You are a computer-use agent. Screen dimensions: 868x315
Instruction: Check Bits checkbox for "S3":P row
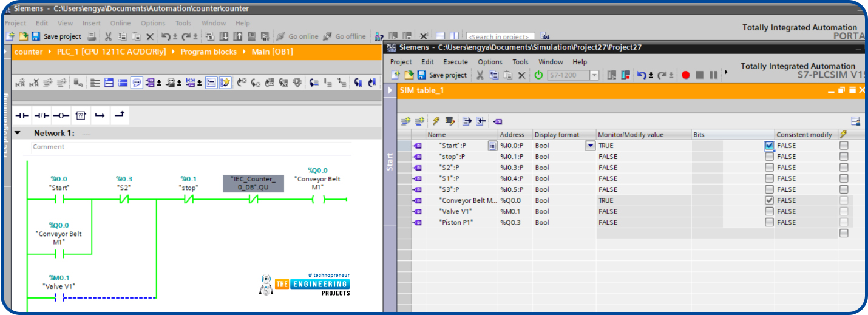tap(769, 189)
